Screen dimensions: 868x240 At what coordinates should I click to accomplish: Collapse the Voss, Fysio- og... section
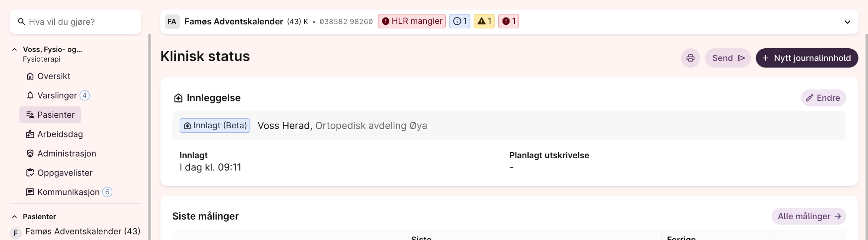click(x=14, y=50)
